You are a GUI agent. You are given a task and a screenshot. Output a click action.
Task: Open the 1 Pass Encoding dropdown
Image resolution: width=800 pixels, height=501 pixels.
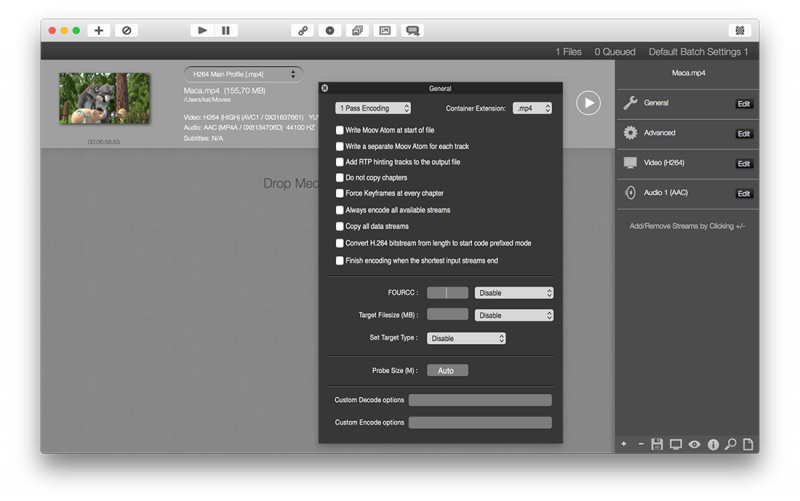click(373, 108)
